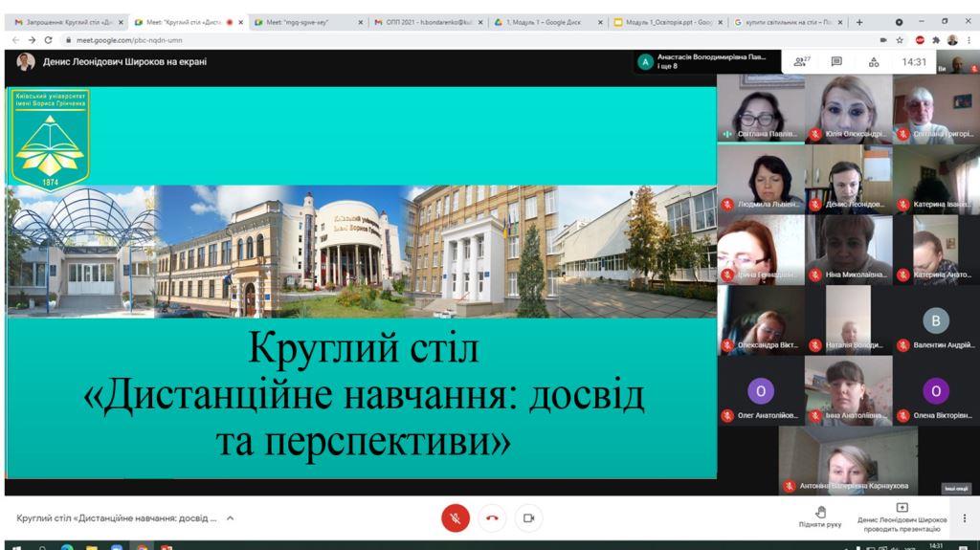Image resolution: width=980 pixels, height=550 pixels.
Task: Click the presentation status by Денис Широков
Action: (902, 517)
